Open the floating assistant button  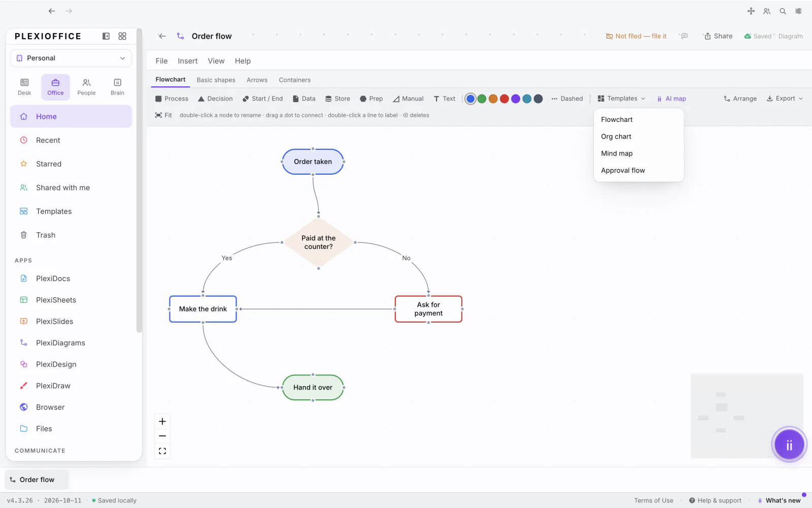tap(789, 445)
